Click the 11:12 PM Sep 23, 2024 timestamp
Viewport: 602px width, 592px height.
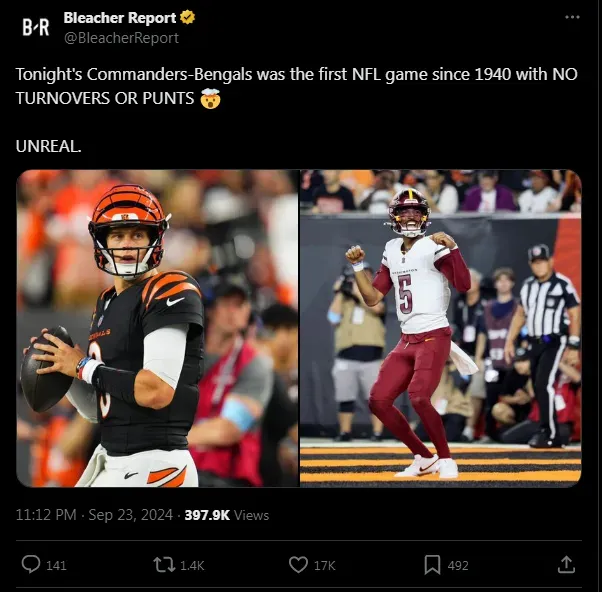[94, 515]
